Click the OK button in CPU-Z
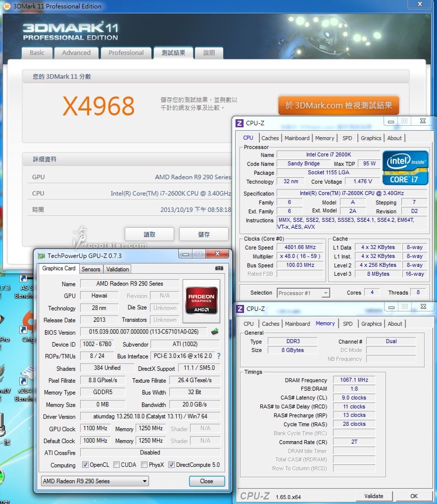 [x=414, y=496]
